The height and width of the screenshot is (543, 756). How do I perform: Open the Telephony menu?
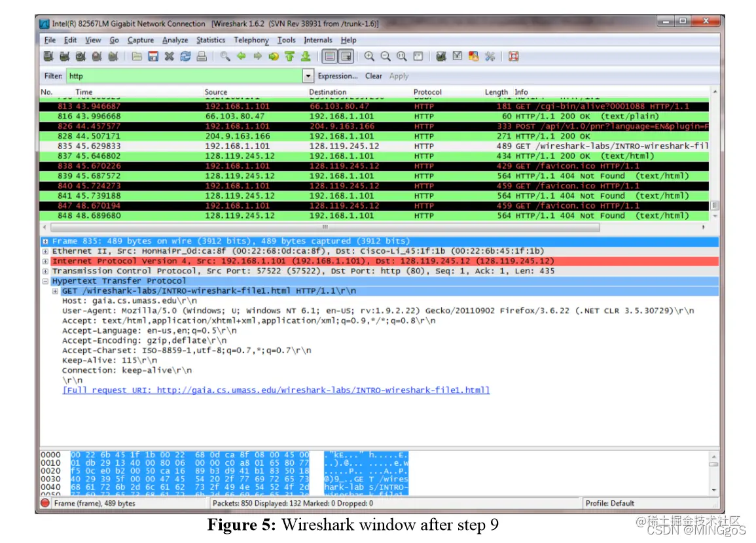point(251,40)
